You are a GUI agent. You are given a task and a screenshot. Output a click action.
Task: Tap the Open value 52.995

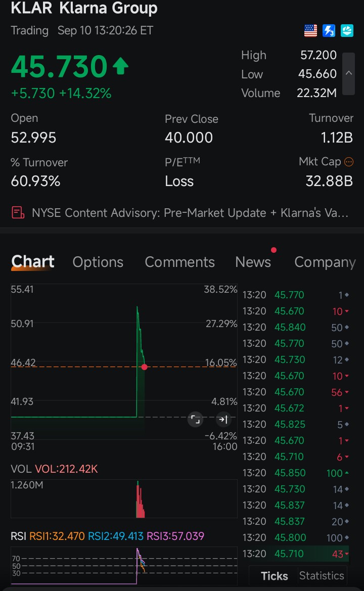click(33, 138)
